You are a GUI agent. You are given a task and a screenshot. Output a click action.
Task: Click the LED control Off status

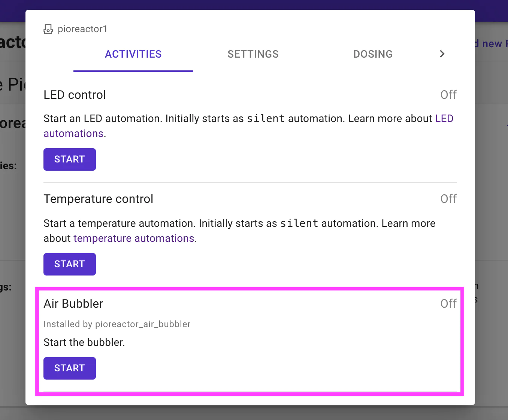[448, 95]
